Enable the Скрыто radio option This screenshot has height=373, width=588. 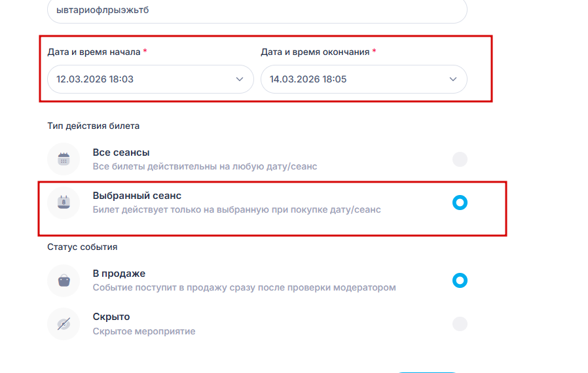point(460,324)
